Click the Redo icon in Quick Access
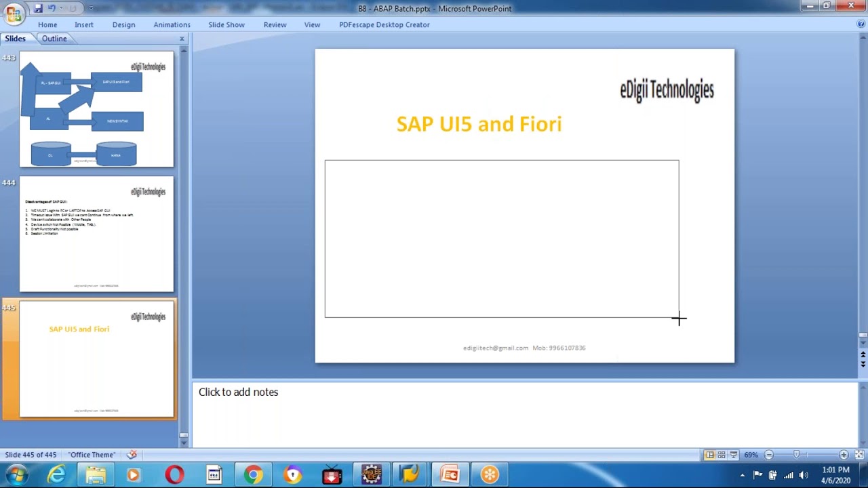 point(72,8)
